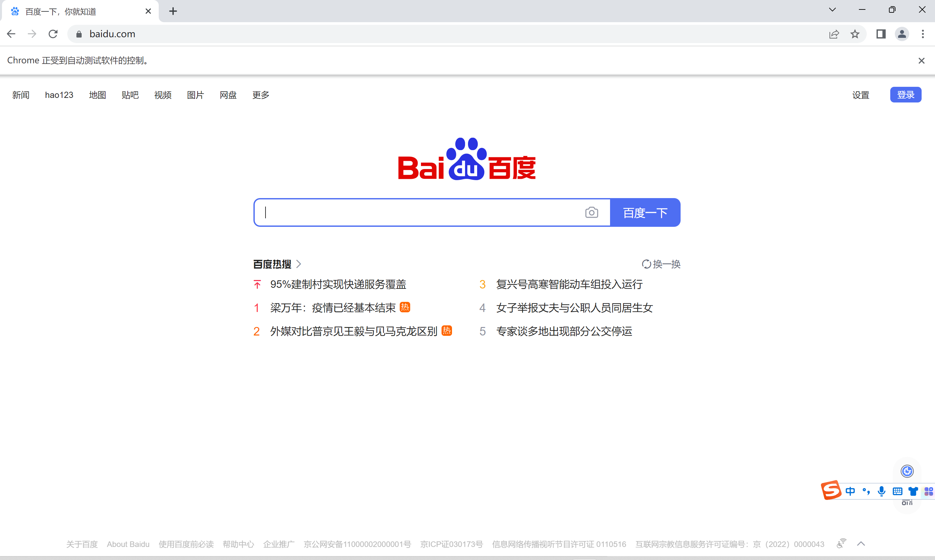This screenshot has width=935, height=560.
Task: Expand the 更多 menu
Action: point(261,95)
